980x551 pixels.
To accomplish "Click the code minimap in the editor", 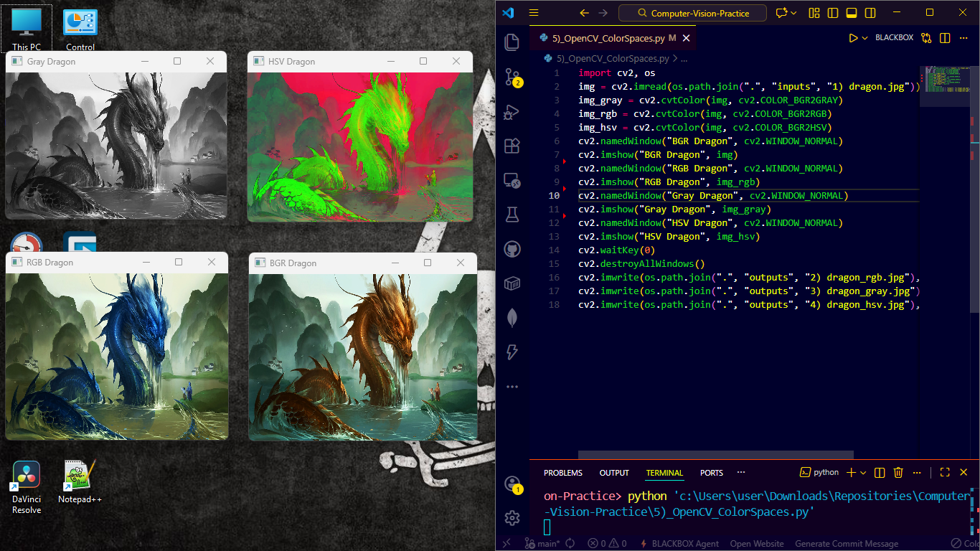I will 945,79.
